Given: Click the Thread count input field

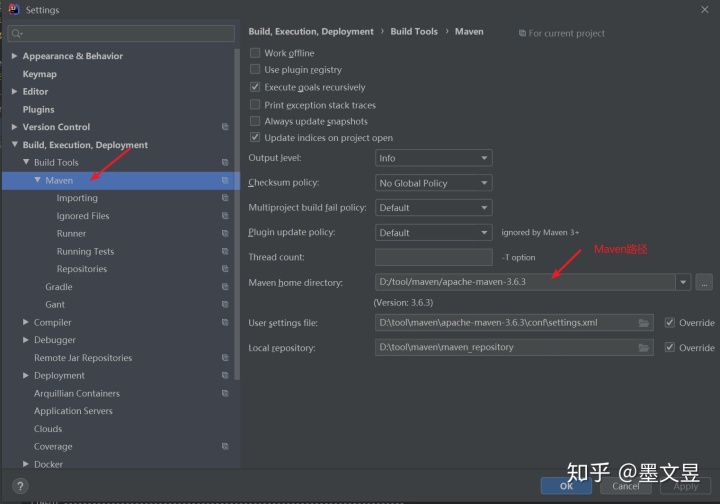Looking at the screenshot, I should click(x=433, y=257).
